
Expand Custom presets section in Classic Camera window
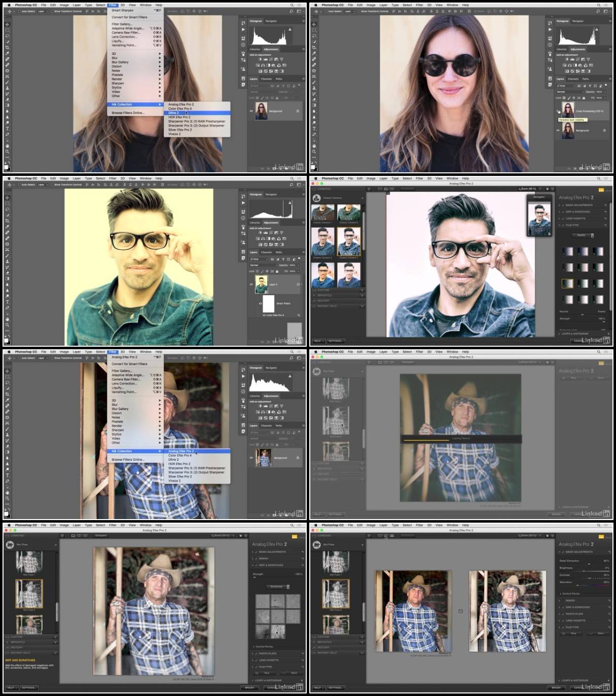(338, 290)
